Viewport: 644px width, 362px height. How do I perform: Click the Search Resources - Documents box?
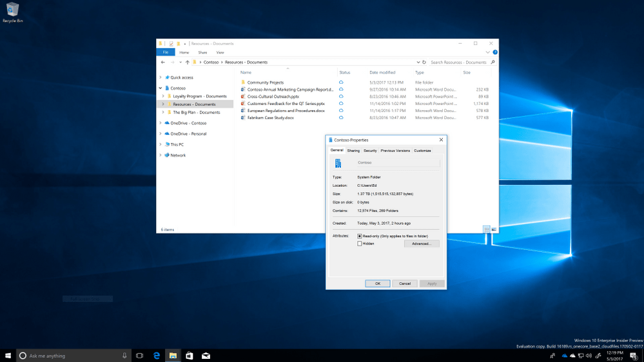[459, 62]
